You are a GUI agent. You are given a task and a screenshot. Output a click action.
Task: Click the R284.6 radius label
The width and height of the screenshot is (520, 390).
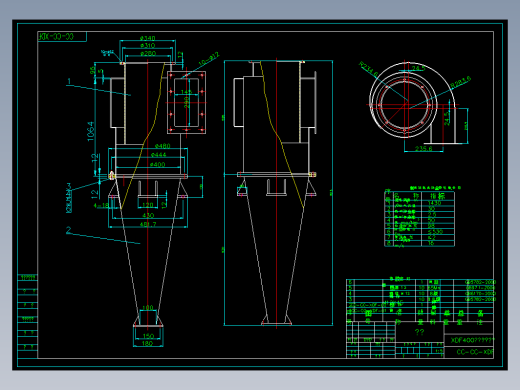pos(461,82)
